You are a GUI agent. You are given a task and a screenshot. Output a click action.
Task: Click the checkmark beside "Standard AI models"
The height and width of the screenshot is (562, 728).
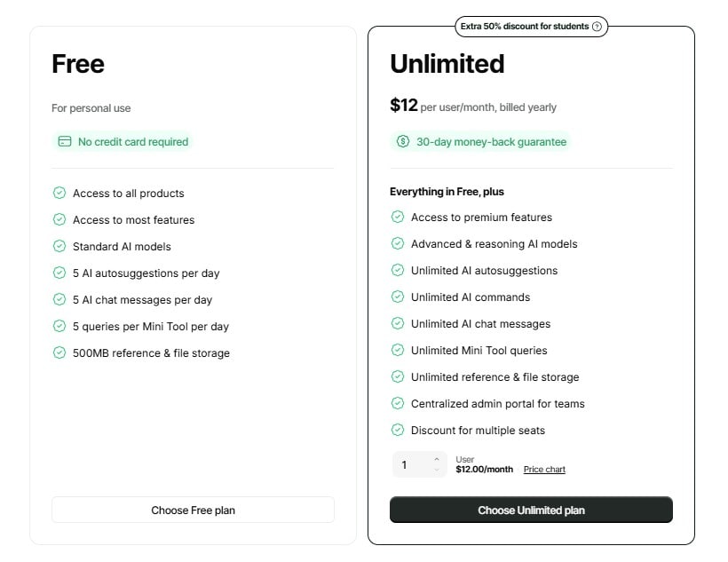(59, 246)
